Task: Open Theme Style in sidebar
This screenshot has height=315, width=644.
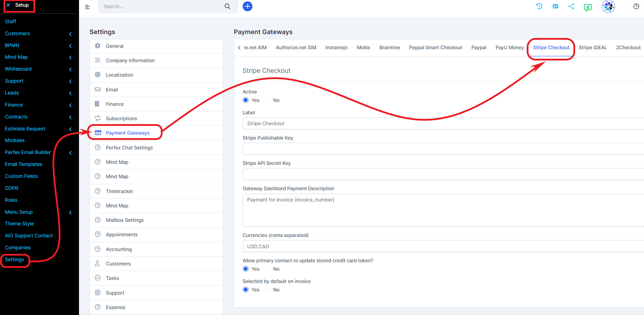Action: [19, 224]
